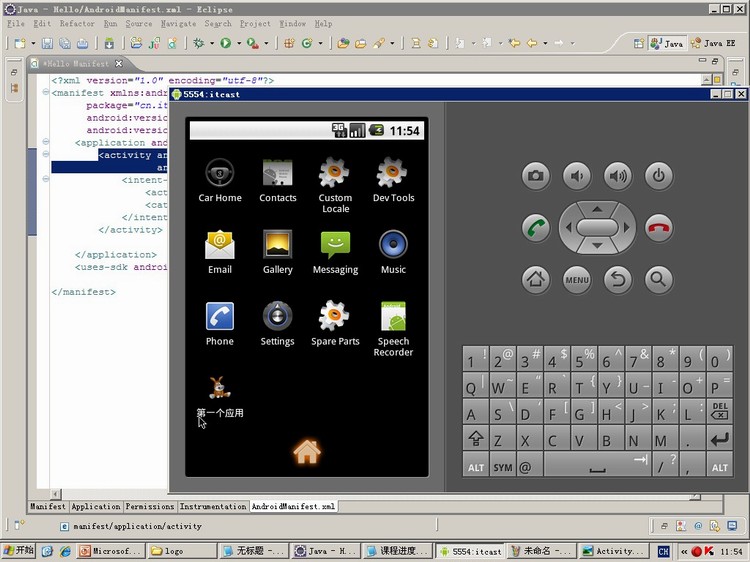
Task: Click the emulator MENU button
Action: coord(577,279)
